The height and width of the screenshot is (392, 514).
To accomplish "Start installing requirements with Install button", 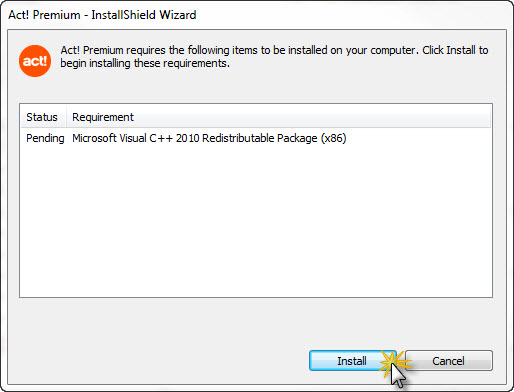I will [353, 361].
